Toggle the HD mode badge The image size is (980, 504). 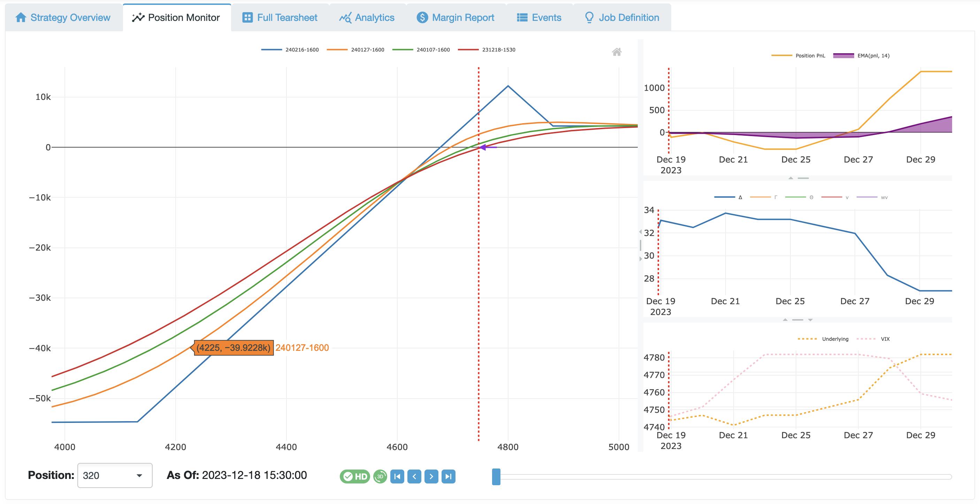pos(354,476)
